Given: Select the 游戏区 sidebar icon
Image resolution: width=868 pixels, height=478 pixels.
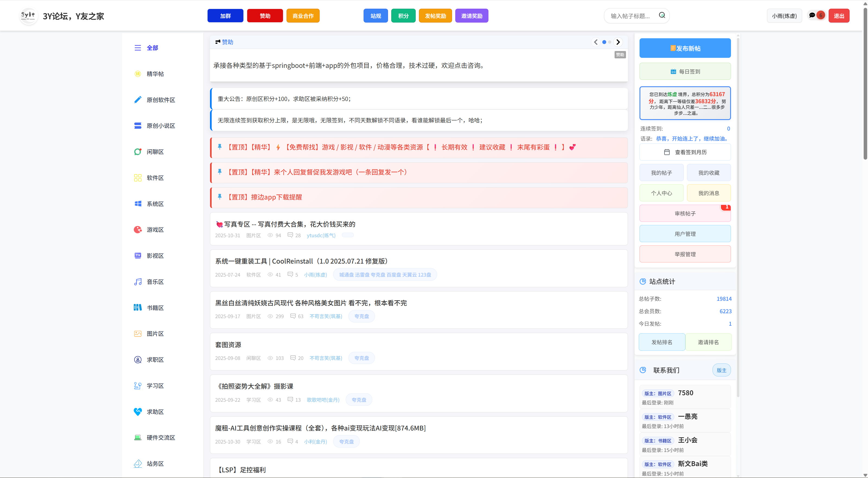Looking at the screenshot, I should coord(138,230).
